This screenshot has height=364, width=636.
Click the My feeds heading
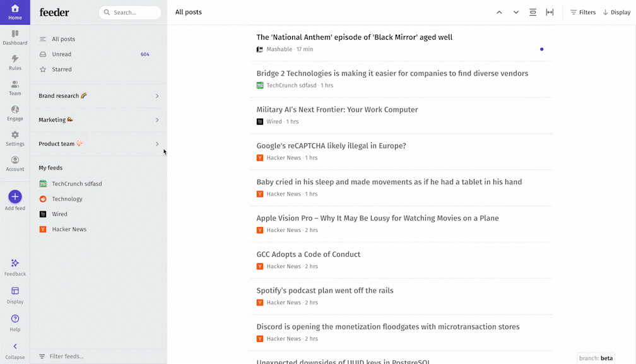coord(50,168)
